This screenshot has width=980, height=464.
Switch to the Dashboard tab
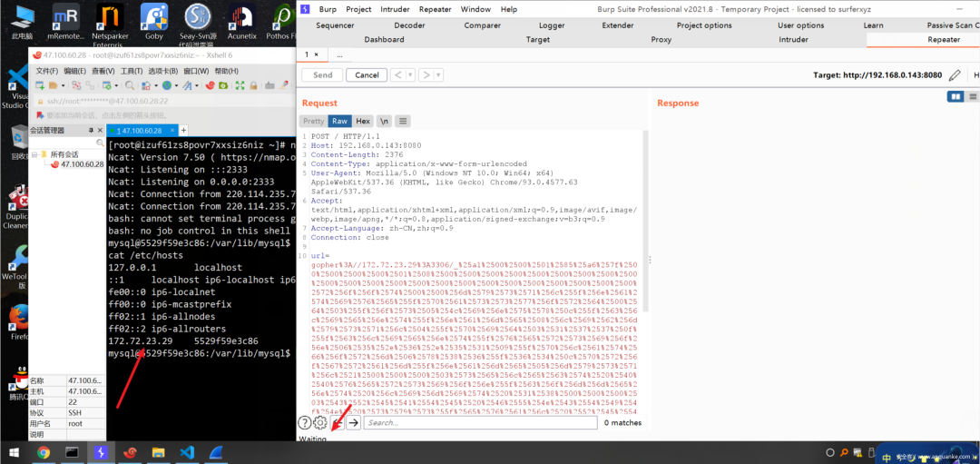tap(385, 39)
